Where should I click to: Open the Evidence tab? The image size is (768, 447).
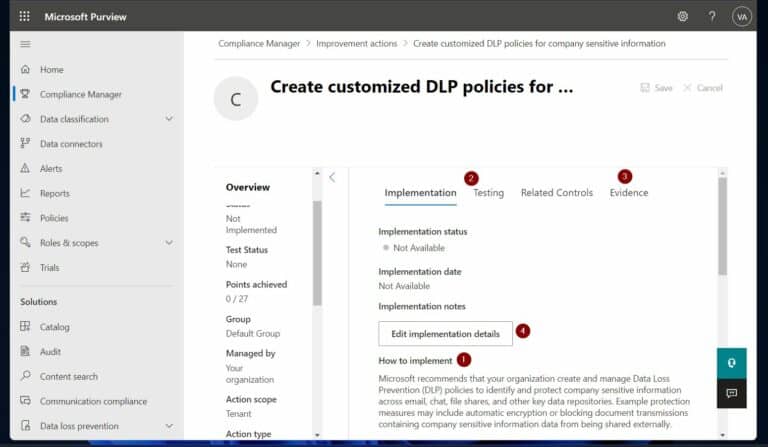click(629, 193)
